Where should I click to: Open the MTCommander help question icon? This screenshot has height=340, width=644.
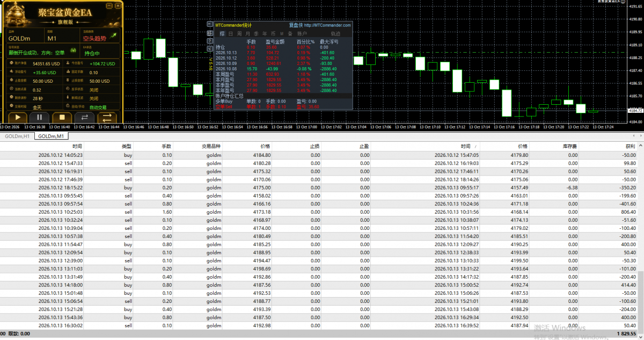pos(210,41)
